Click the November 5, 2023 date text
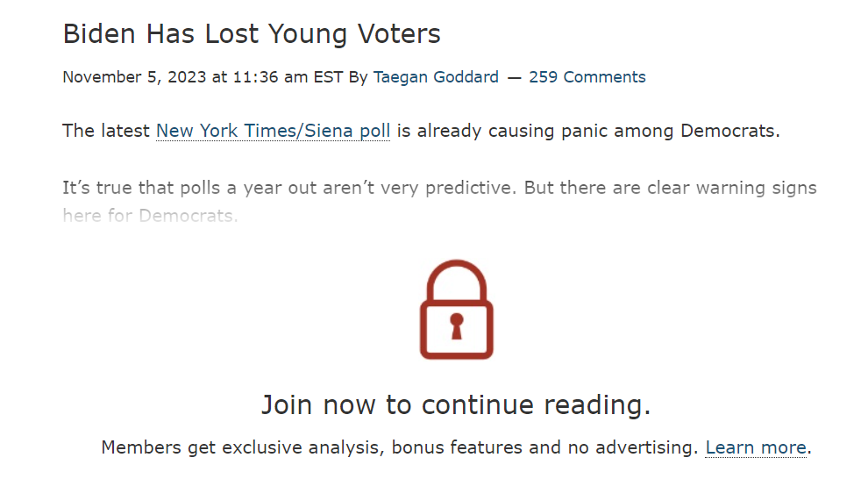This screenshot has height=479, width=868. pos(134,77)
